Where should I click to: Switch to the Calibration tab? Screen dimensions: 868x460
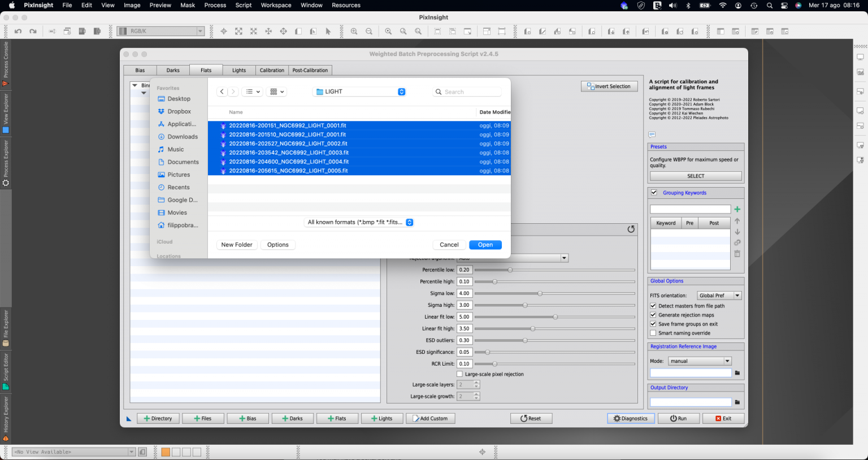click(x=272, y=70)
